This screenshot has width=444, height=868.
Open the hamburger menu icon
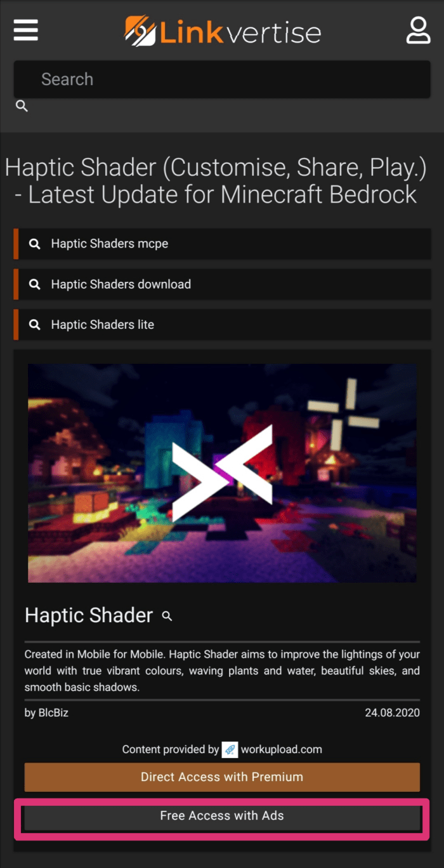tap(26, 30)
